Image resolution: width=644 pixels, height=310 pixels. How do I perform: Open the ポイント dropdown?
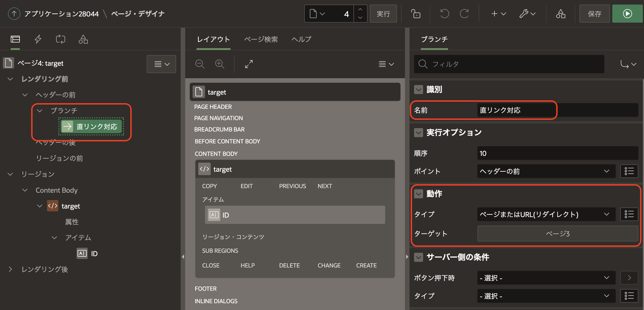(x=546, y=171)
